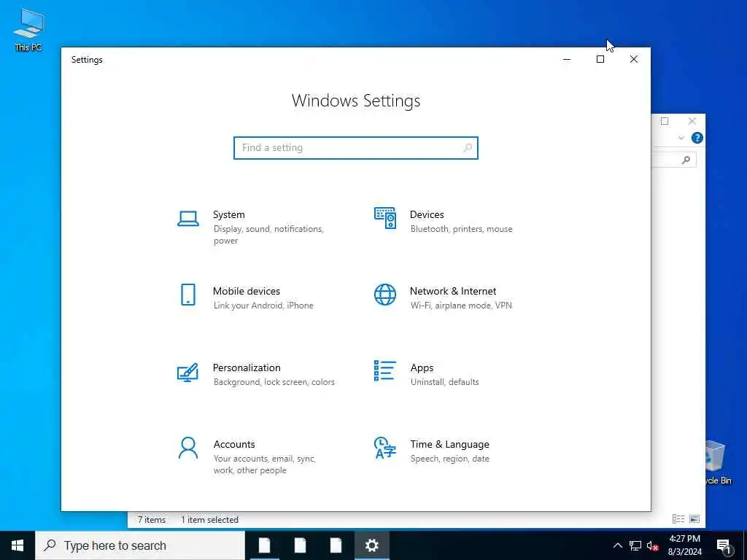The image size is (747, 560).
Task: Click 'Display, sound, notifications, power' description
Action: click(x=268, y=235)
